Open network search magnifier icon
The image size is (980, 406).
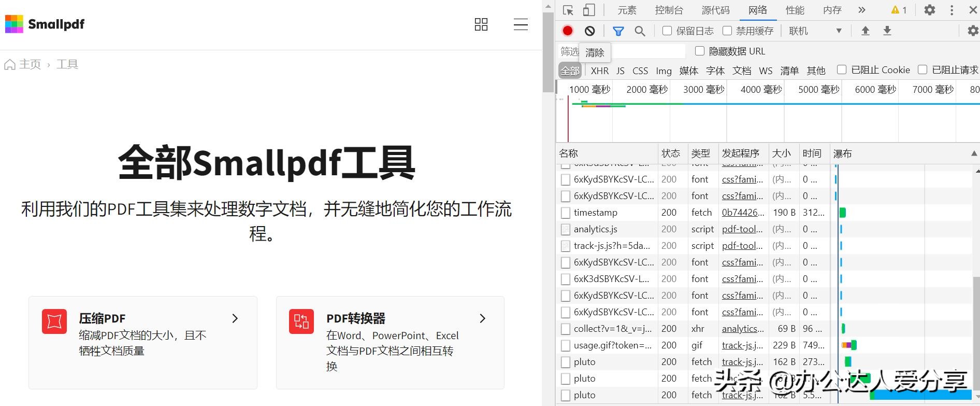pyautogui.click(x=640, y=31)
